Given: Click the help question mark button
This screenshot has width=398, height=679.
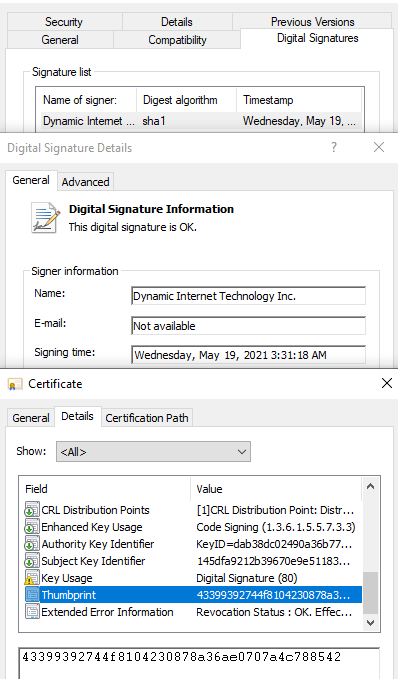Looking at the screenshot, I should coord(334,147).
